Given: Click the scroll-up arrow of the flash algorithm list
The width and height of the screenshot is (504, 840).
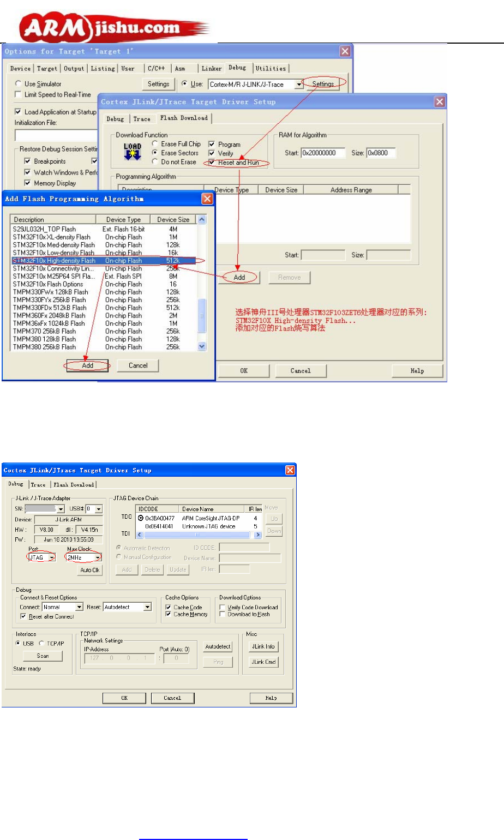Looking at the screenshot, I should [202, 219].
